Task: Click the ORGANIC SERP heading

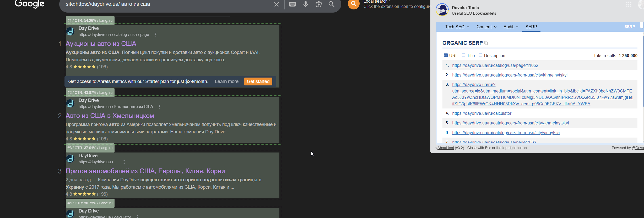Action: click(463, 43)
